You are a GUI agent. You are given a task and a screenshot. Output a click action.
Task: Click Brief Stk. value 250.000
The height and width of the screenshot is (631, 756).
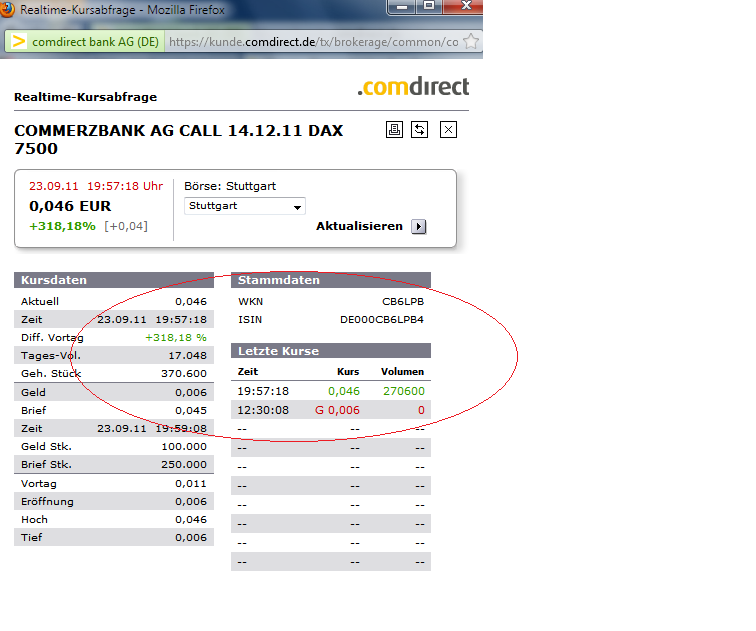pyautogui.click(x=184, y=465)
